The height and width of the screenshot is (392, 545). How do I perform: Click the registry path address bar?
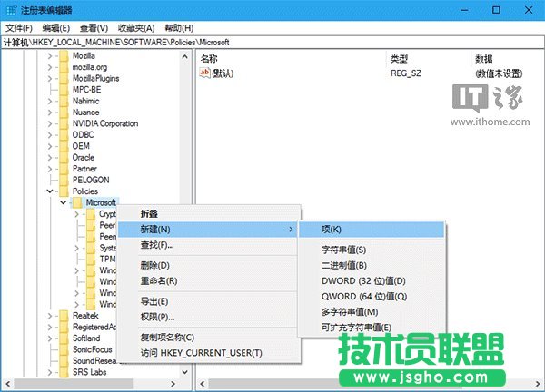click(272, 43)
